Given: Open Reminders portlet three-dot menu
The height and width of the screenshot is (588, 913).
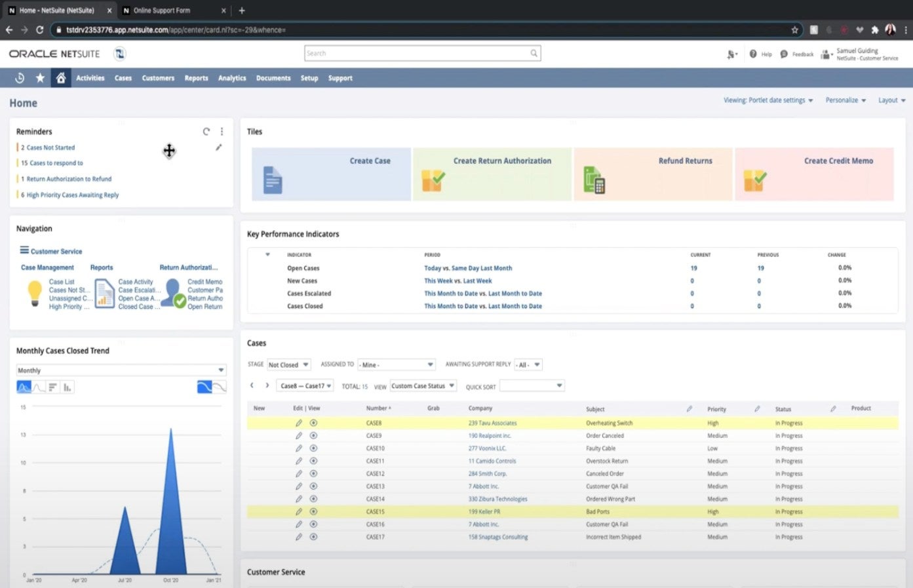Looking at the screenshot, I should pyautogui.click(x=222, y=132).
